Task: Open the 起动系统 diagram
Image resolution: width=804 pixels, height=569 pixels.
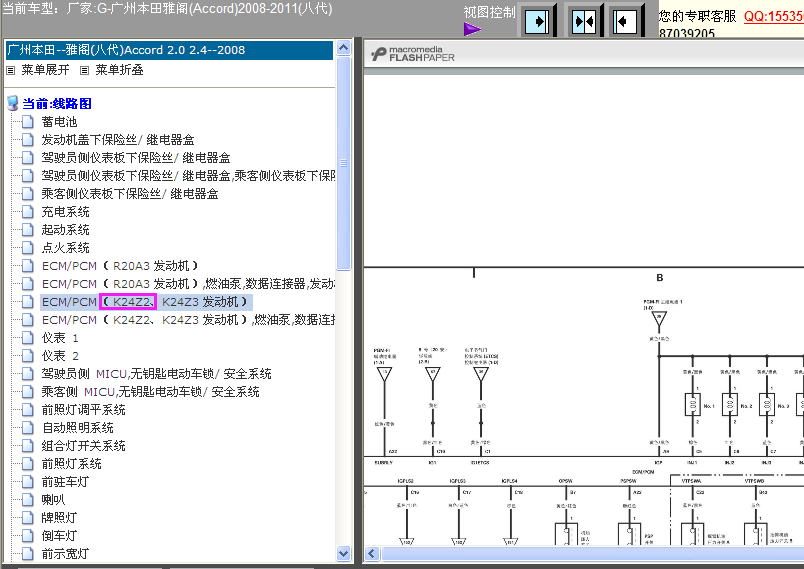Action: point(66,230)
